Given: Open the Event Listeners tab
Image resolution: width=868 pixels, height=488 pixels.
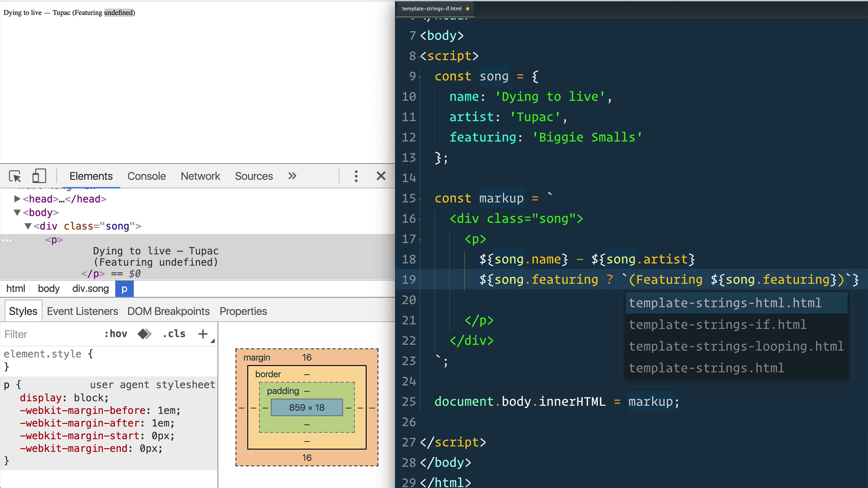Looking at the screenshot, I should pyautogui.click(x=82, y=311).
